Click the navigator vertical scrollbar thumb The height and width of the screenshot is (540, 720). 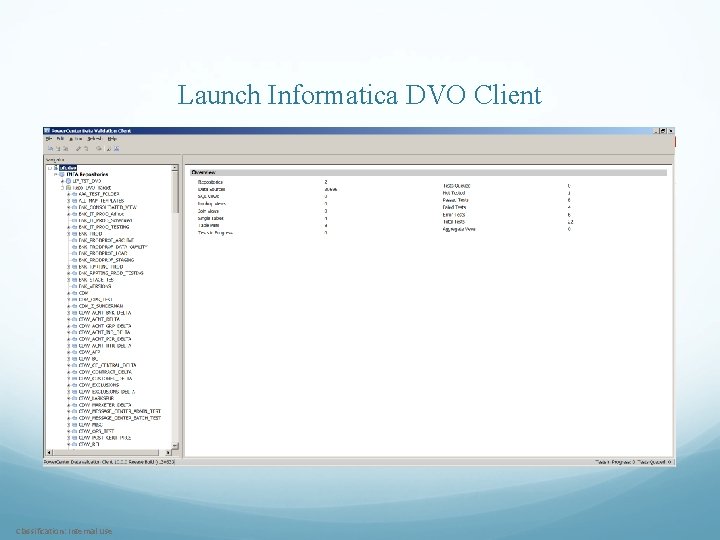(175, 192)
